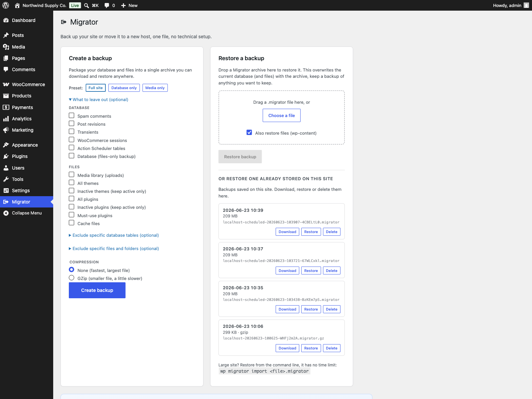Open Appearance menu item
This screenshot has height=399, width=532.
(x=27, y=145)
